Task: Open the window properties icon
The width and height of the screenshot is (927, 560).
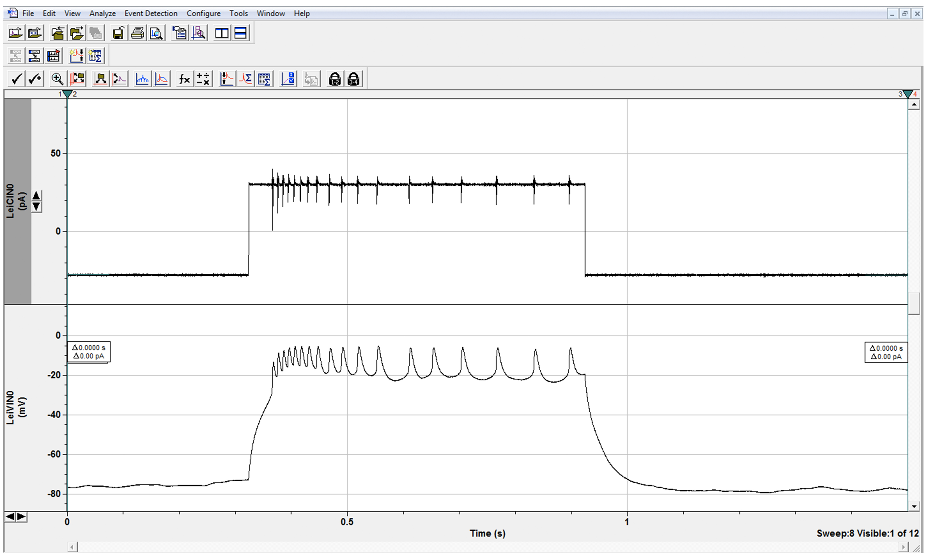Action: 179,33
